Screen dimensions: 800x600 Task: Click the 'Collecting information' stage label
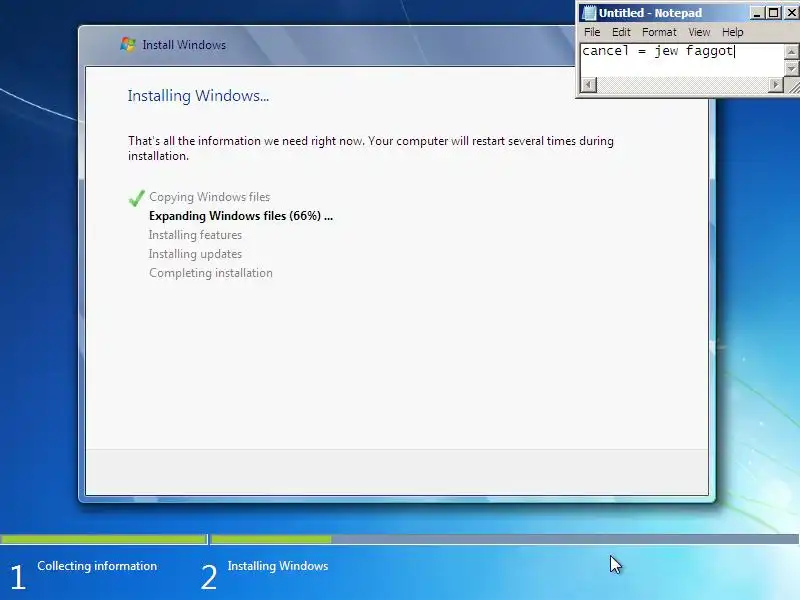point(97,566)
